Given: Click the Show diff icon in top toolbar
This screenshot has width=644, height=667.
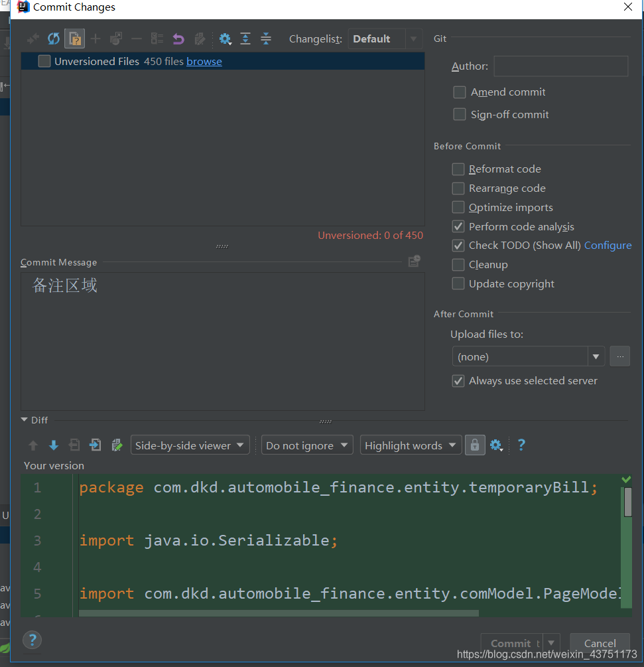Looking at the screenshot, I should tap(157, 39).
